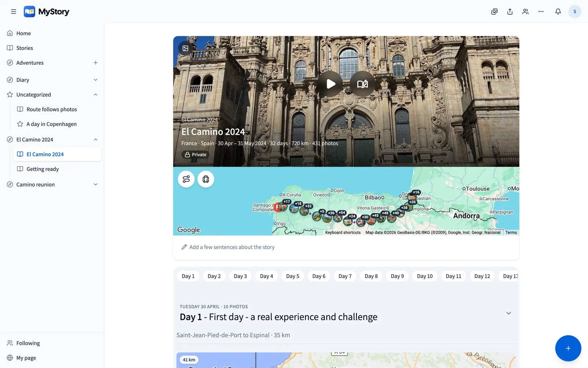588x368 pixels.
Task: Jump to Day 7 tab
Action: [345, 276]
